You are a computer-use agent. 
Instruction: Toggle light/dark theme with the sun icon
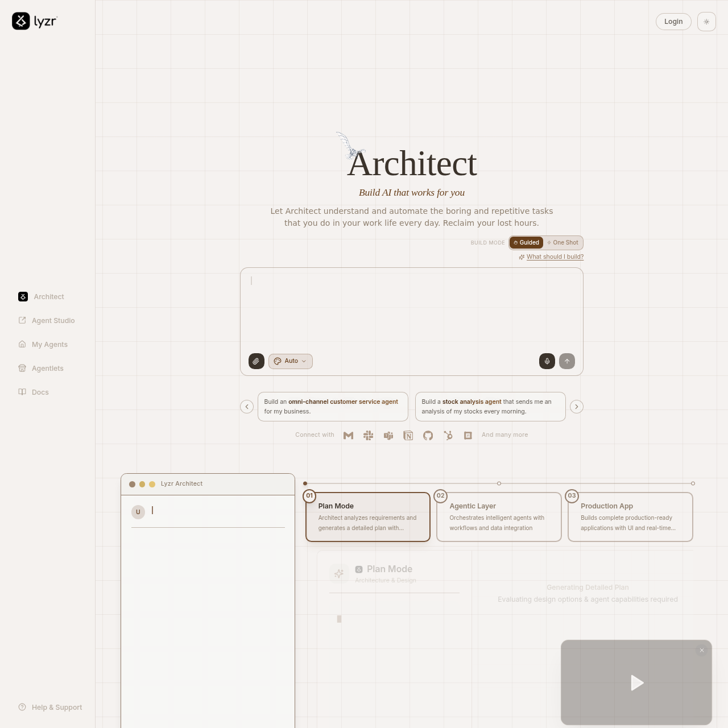706,22
